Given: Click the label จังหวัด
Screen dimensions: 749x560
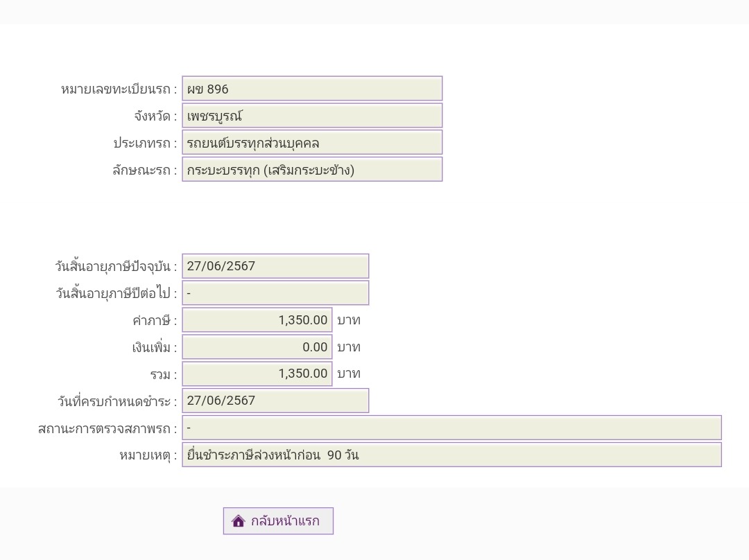Looking at the screenshot, I should pos(155,116).
